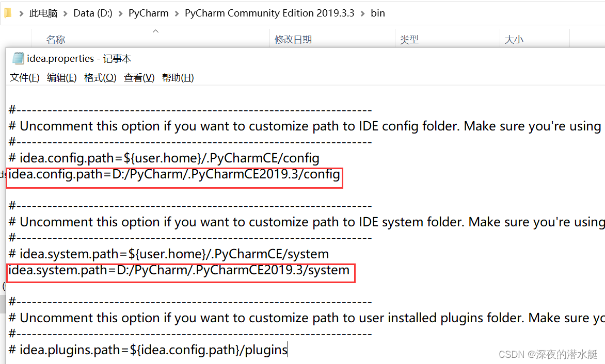Toggle the sort arrow above 名称 column
Image resolution: width=605 pixels, height=364 pixels.
[x=155, y=31]
